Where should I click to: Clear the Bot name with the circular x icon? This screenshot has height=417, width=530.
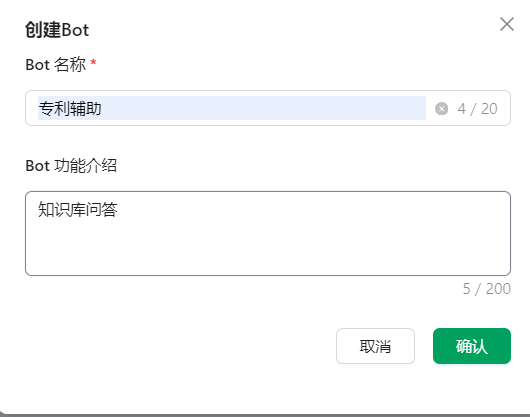click(441, 109)
